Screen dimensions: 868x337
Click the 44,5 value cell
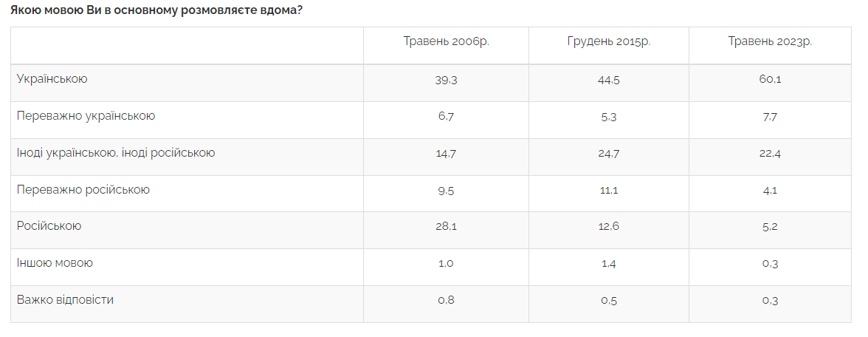(x=609, y=80)
